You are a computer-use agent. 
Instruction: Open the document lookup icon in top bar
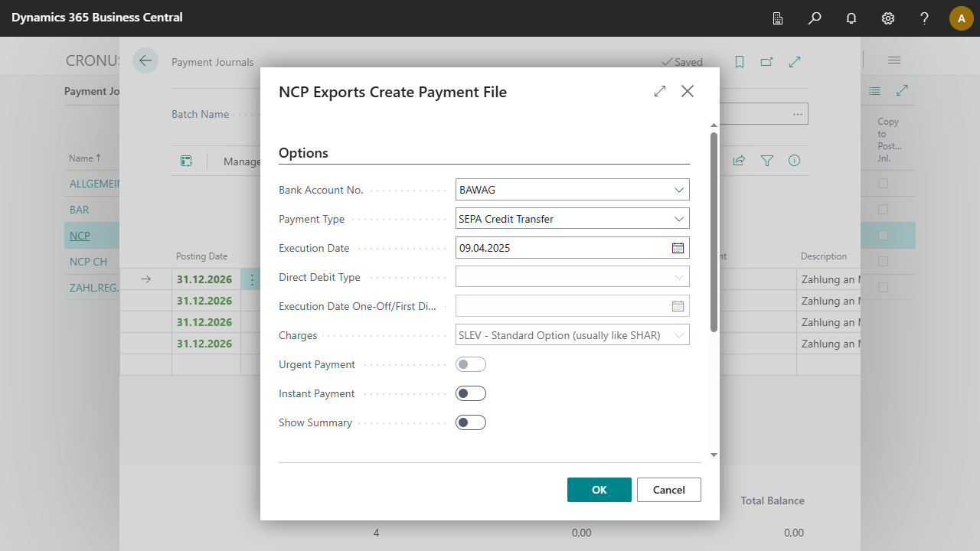(x=778, y=18)
